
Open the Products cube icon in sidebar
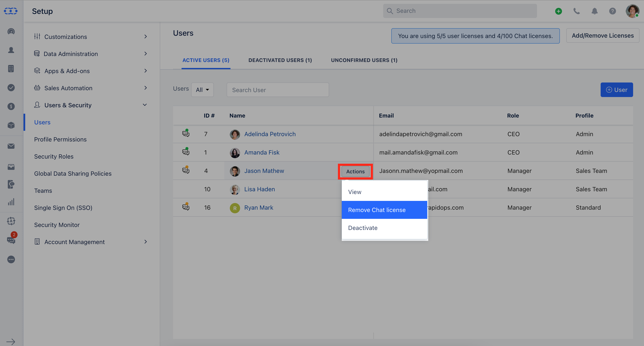click(x=11, y=125)
